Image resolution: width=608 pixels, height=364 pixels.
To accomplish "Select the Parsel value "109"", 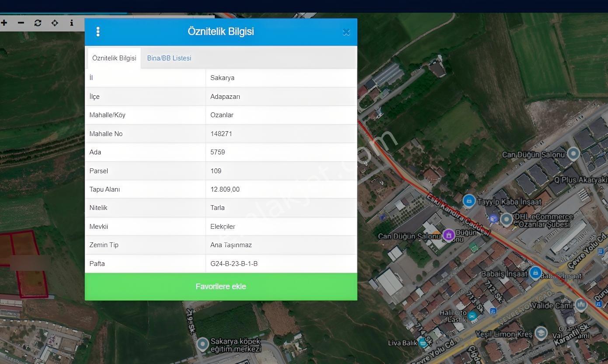I will point(216,171).
